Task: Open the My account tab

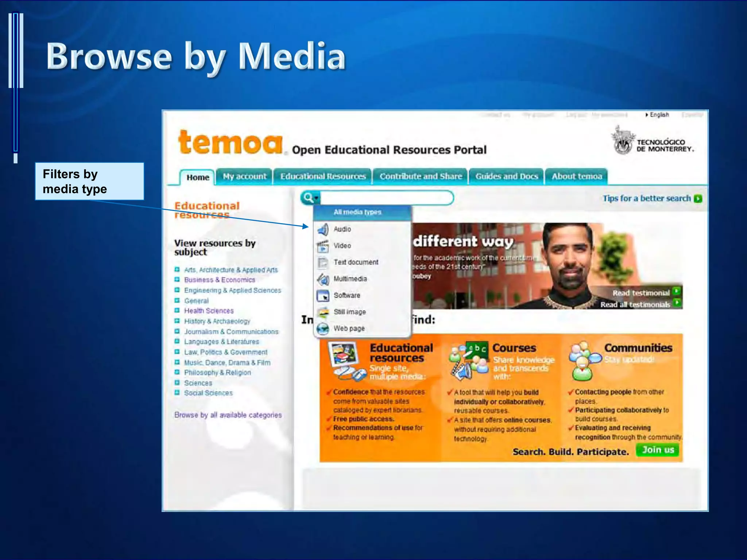Action: tap(244, 176)
